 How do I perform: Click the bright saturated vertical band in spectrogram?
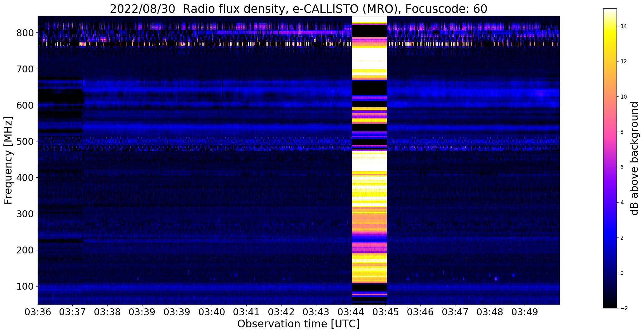tap(369, 160)
